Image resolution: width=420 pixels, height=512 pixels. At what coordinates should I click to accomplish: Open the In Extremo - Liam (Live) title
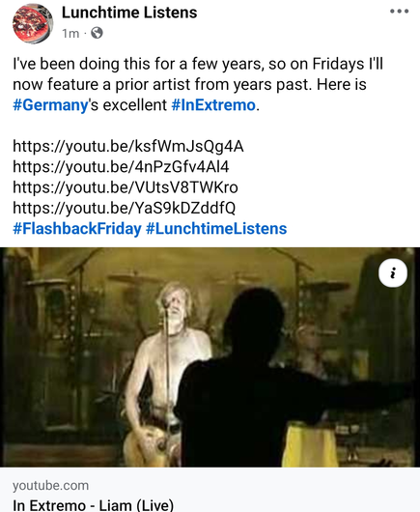click(93, 505)
